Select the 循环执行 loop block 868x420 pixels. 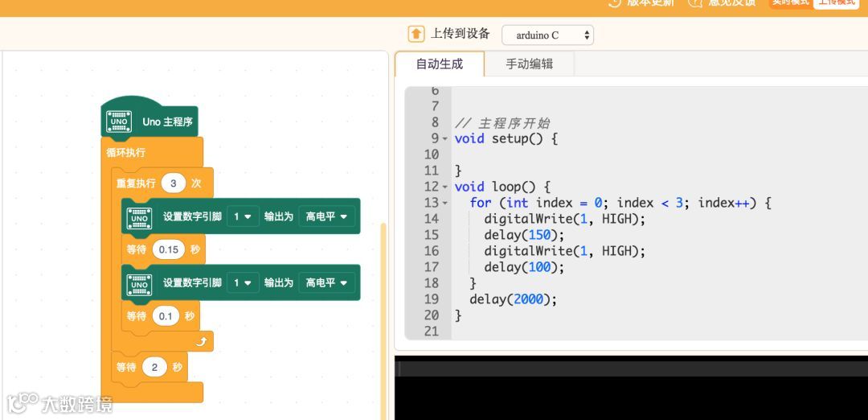pos(126,152)
